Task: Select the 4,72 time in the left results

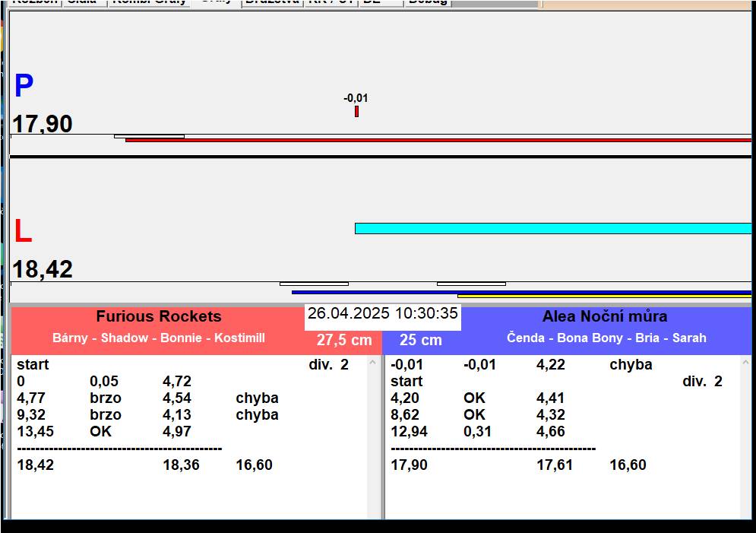Action: pyautogui.click(x=177, y=382)
